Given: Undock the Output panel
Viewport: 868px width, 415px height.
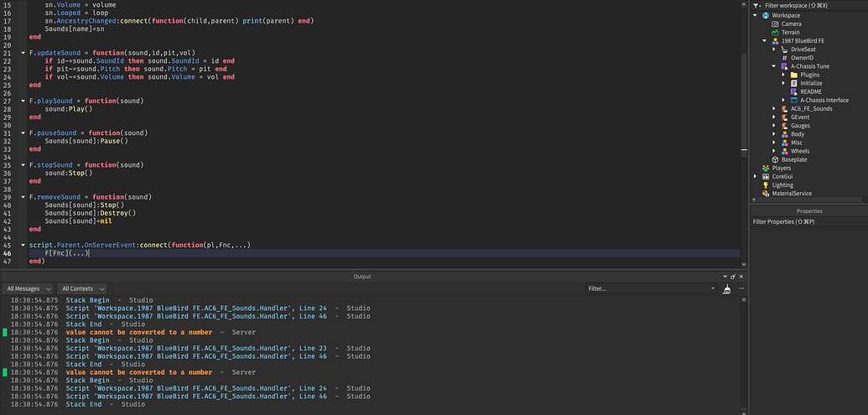Looking at the screenshot, I should click(x=734, y=277).
